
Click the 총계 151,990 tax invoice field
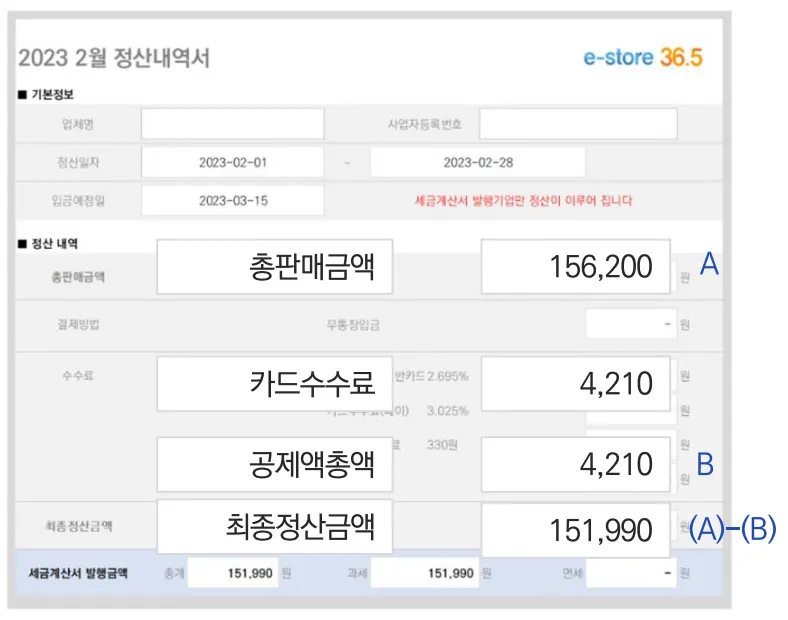point(231,574)
